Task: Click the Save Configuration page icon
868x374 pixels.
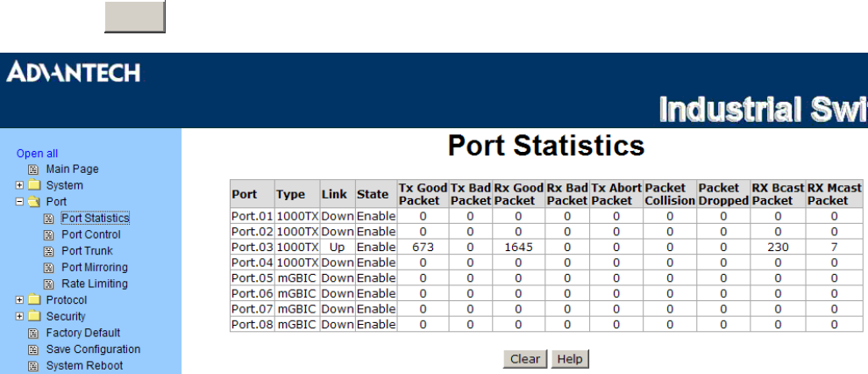Action: [x=33, y=349]
